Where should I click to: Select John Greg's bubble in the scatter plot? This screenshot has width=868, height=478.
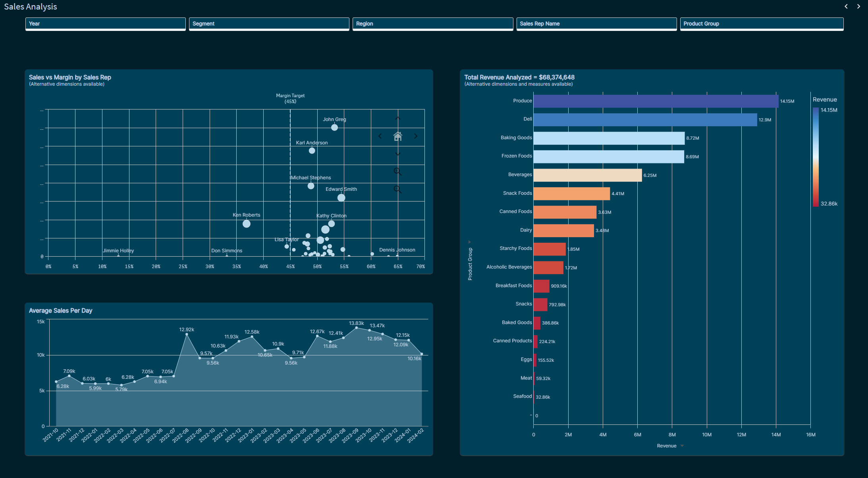(334, 127)
